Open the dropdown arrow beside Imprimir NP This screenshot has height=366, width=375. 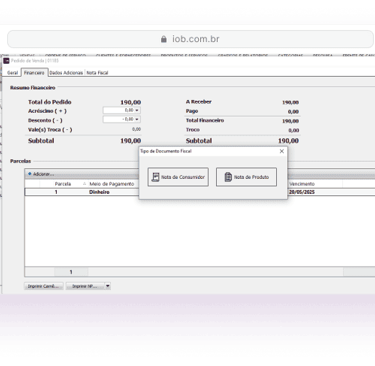click(x=108, y=286)
